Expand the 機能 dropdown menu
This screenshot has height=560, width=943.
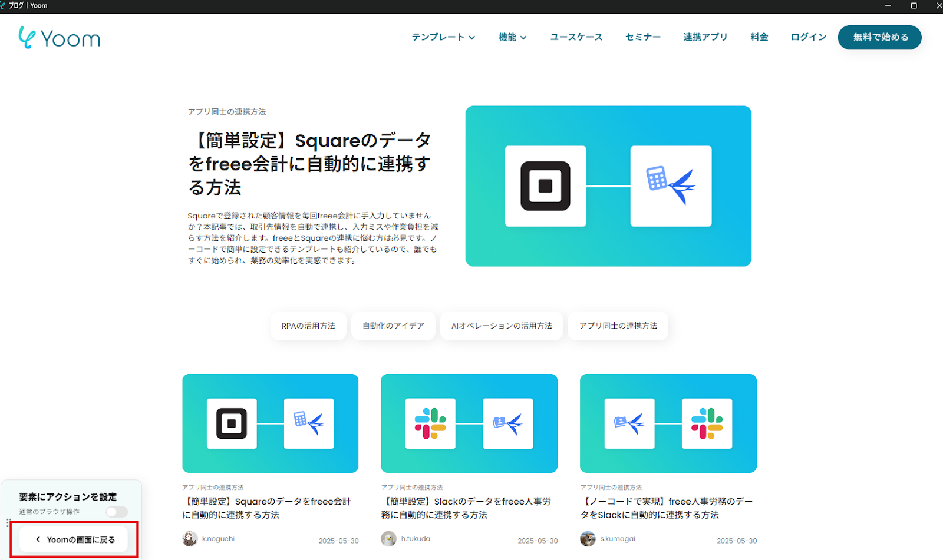tap(512, 37)
